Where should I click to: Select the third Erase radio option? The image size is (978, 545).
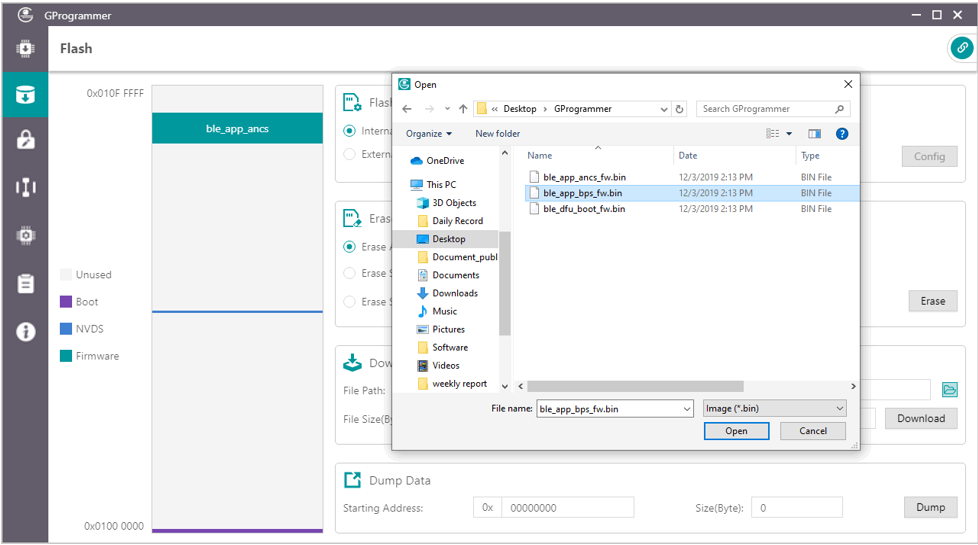349,302
